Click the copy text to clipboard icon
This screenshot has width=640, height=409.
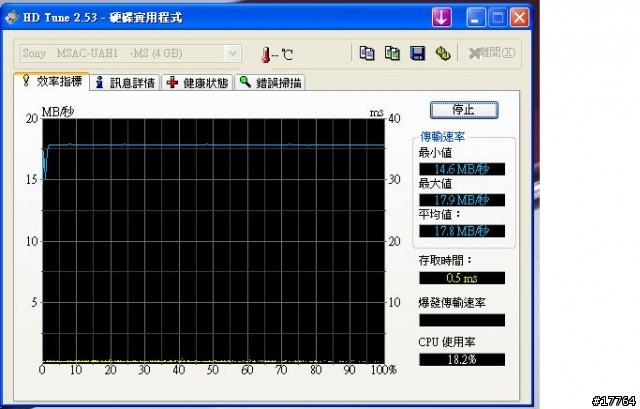coord(367,53)
